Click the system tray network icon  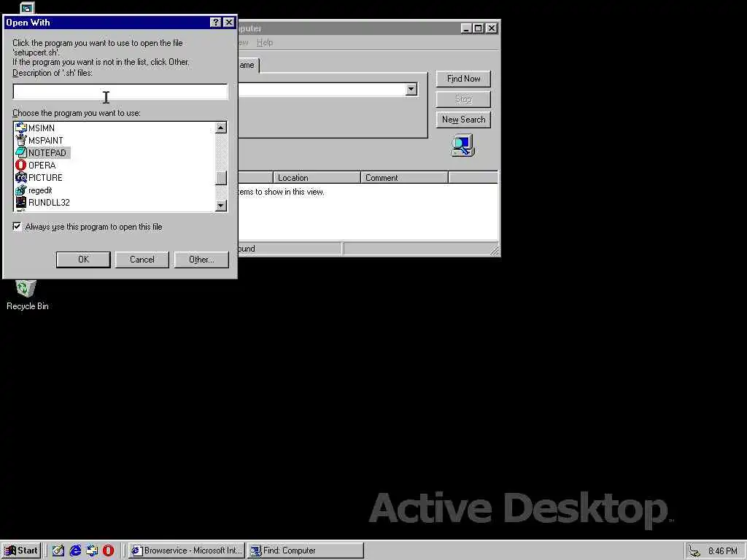pos(695,551)
